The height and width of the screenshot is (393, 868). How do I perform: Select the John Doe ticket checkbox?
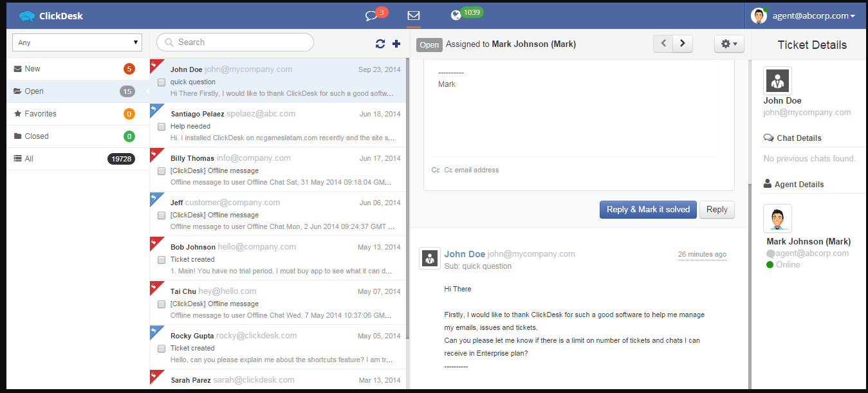tap(162, 82)
